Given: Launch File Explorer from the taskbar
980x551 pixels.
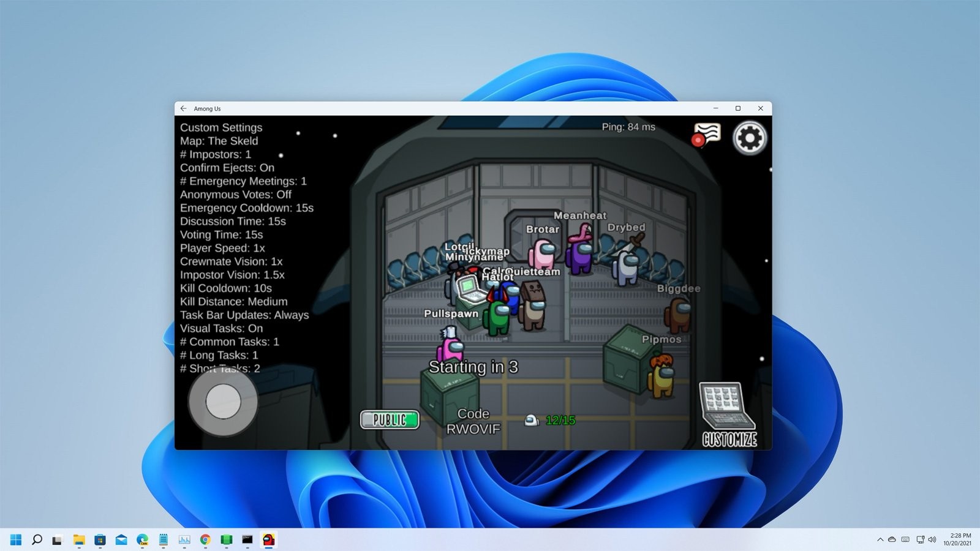Looking at the screenshot, I should [x=79, y=539].
